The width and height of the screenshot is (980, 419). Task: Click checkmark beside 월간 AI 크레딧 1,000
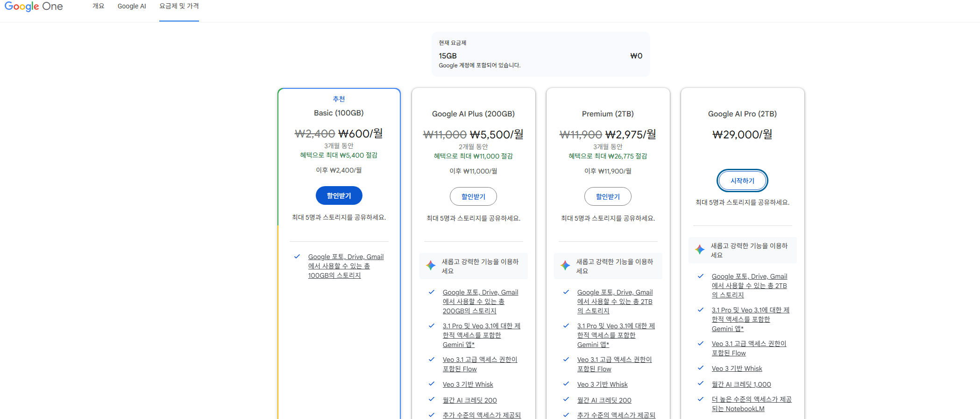[700, 383]
